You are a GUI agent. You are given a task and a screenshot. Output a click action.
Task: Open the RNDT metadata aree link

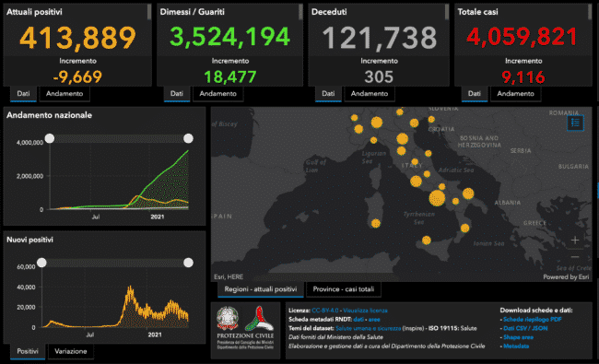[374, 320]
